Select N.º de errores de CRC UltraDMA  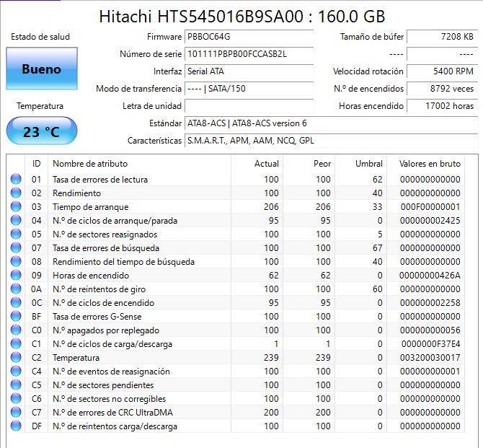112,413
